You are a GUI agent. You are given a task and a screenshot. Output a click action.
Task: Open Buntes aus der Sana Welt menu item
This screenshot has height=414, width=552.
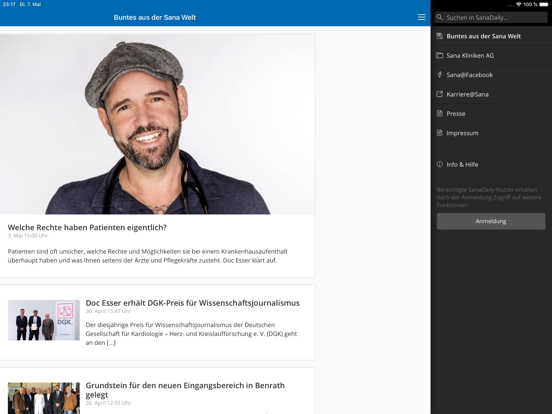pyautogui.click(x=491, y=36)
